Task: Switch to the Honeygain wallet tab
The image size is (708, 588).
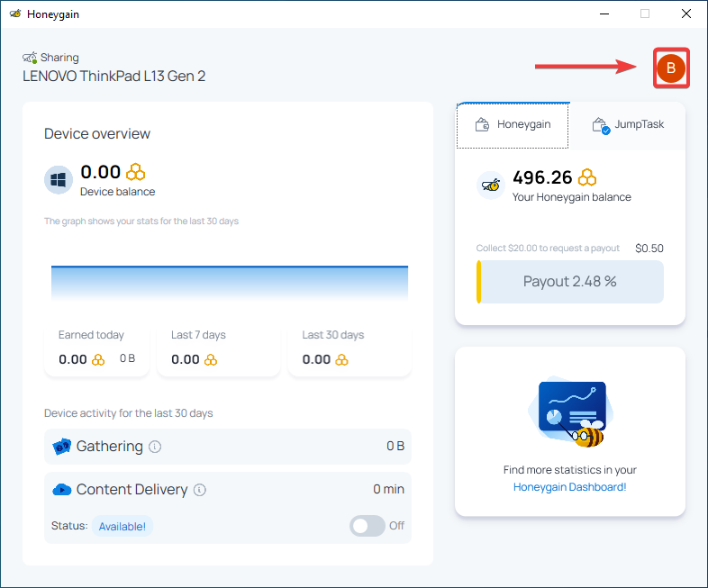Action: (513, 125)
